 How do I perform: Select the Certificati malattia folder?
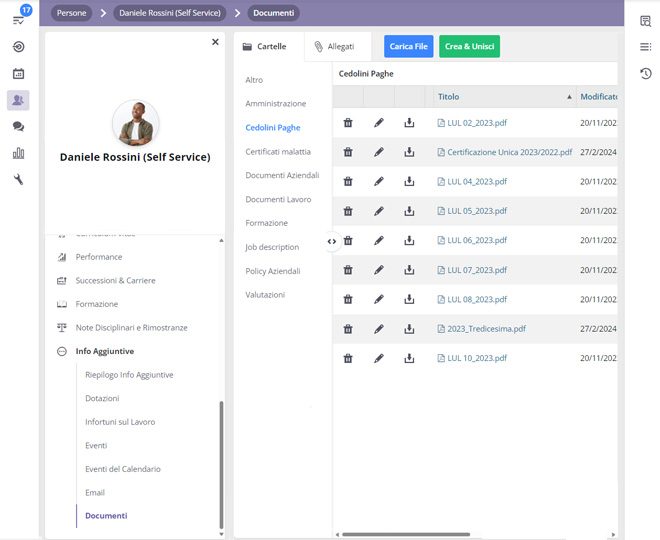pyautogui.click(x=278, y=152)
